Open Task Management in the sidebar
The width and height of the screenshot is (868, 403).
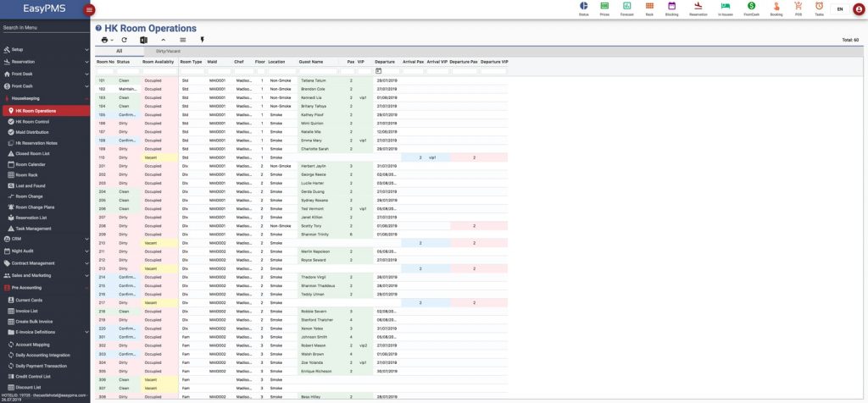pyautogui.click(x=33, y=229)
